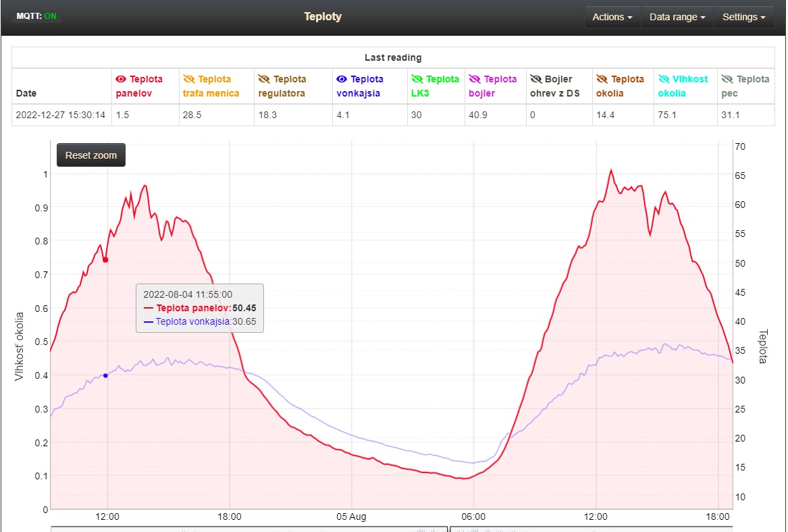
Task: Click crossed-eye icon beside Teplota regulatora
Action: [264, 79]
